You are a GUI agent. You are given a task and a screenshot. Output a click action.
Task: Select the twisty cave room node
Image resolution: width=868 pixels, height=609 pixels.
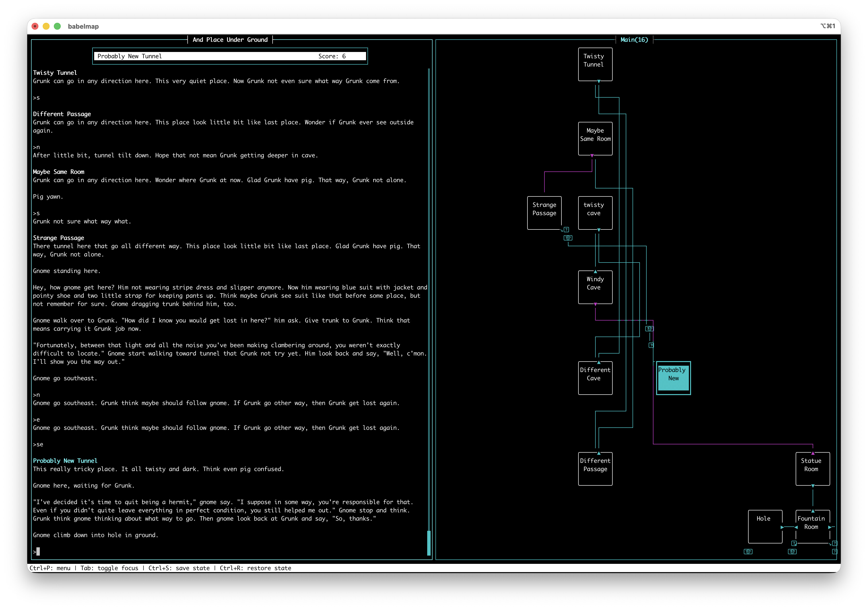(595, 212)
